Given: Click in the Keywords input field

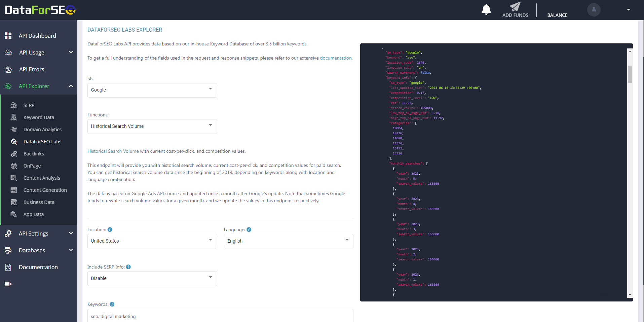Looking at the screenshot, I should point(220,316).
